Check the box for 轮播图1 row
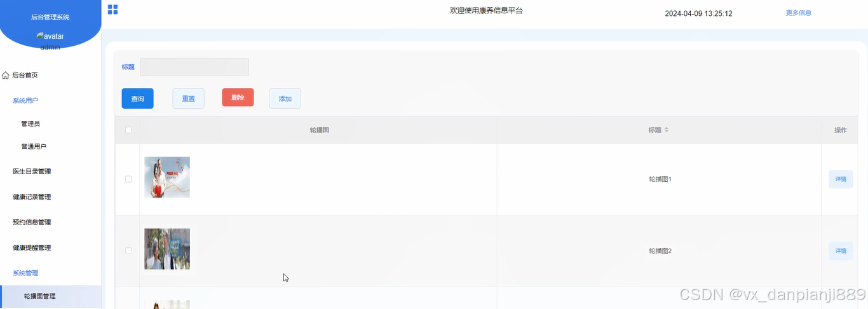 coord(128,179)
